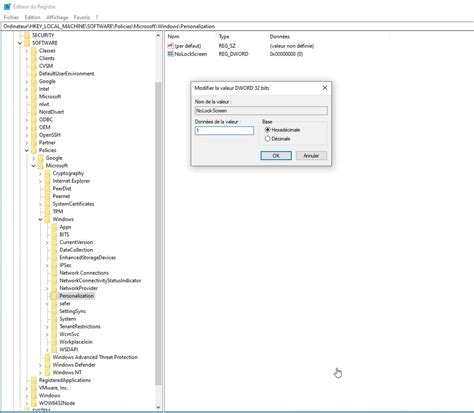
Task: Click the NordDivert folder icon
Action: [x=34, y=112]
